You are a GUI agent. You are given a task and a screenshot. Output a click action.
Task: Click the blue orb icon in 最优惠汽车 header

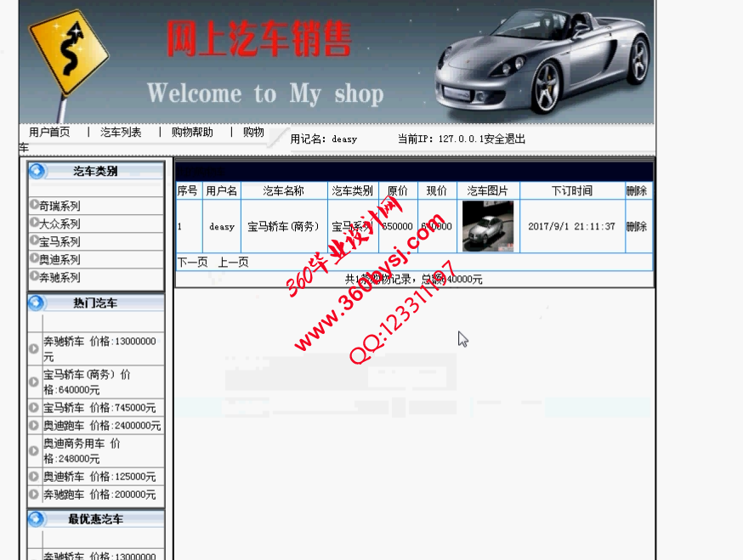tap(37, 518)
